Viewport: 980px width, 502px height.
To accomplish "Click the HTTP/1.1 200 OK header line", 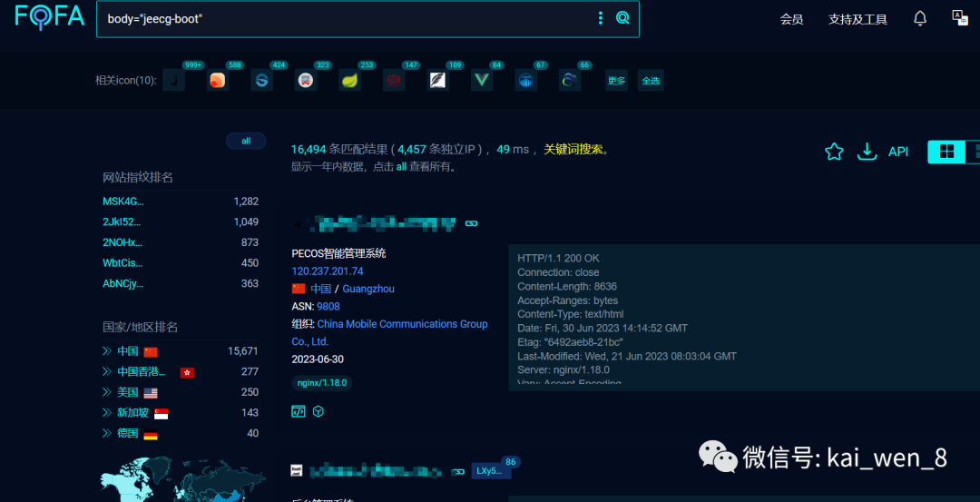I will click(x=560, y=258).
